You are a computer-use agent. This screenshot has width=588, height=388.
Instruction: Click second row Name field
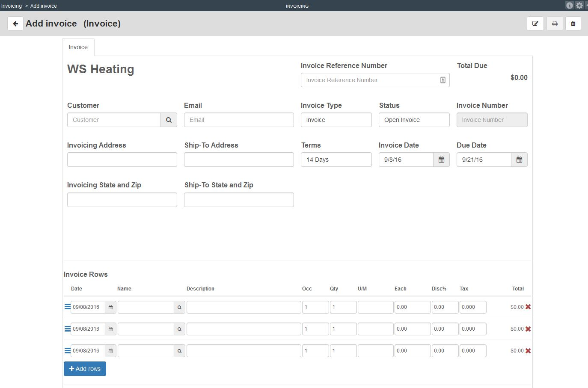pos(146,329)
